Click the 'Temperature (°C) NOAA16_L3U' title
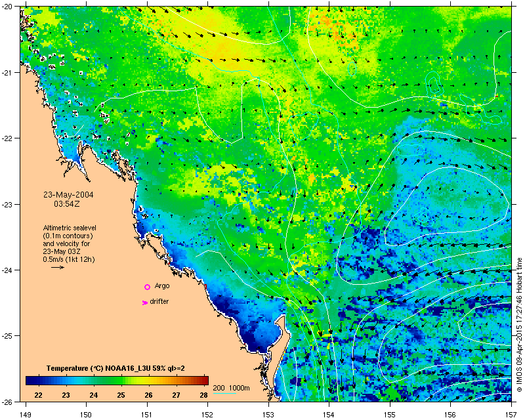Screen dimensions: 525x420 point(115,368)
